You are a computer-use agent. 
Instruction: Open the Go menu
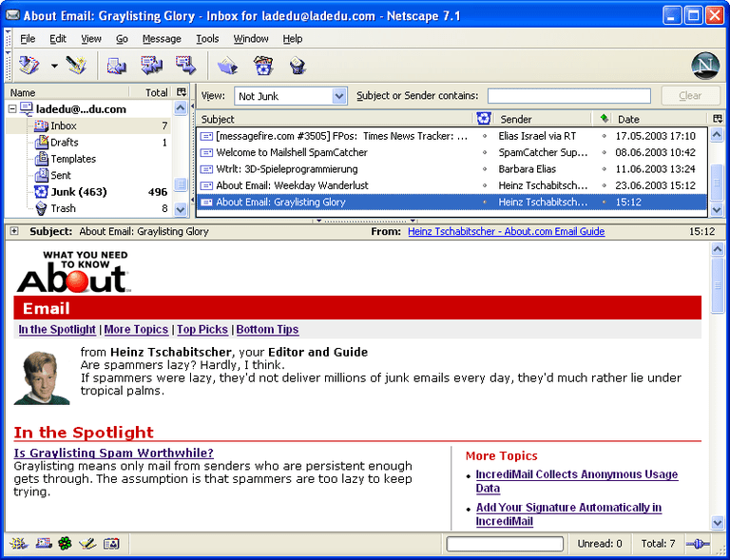click(x=122, y=39)
